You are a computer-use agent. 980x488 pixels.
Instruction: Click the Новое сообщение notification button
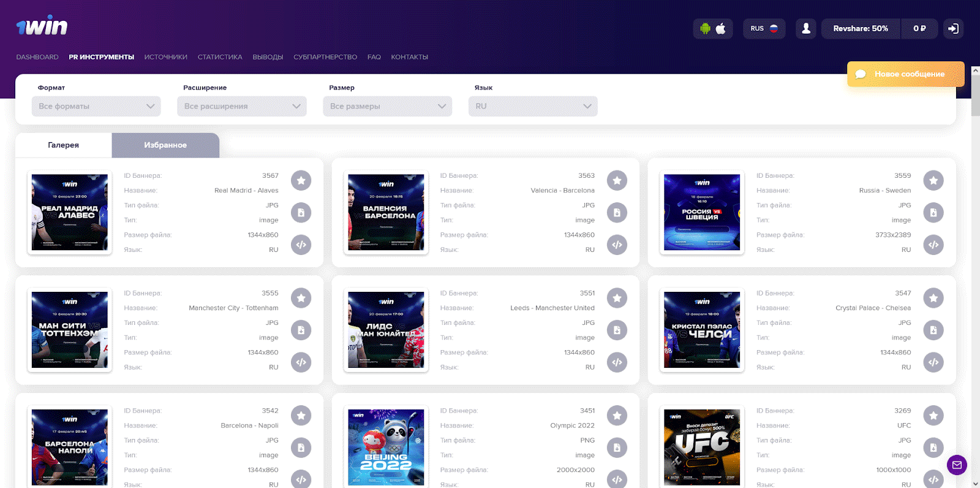tap(906, 74)
